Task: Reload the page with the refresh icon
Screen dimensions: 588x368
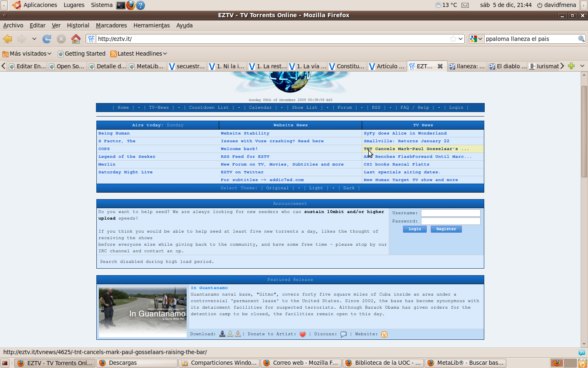Action: [x=47, y=39]
